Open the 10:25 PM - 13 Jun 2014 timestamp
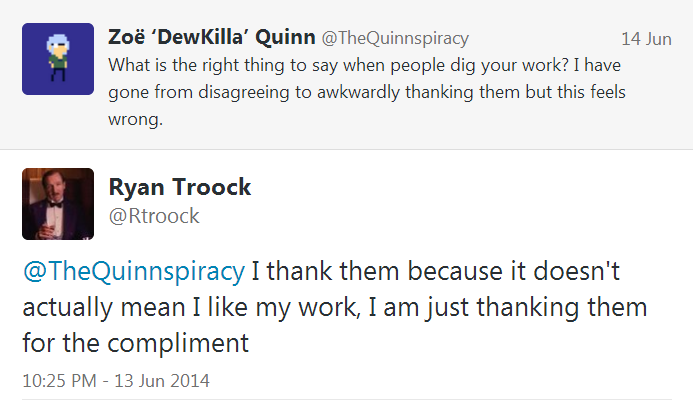 pyautogui.click(x=116, y=381)
